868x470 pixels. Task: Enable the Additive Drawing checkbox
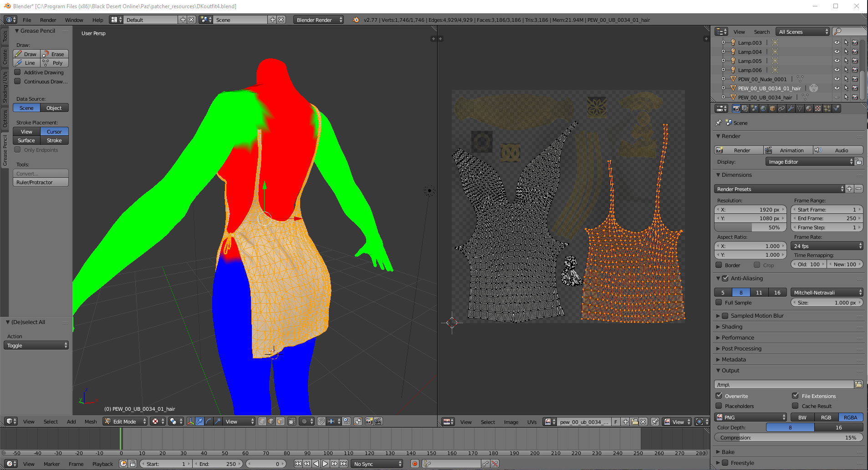(x=18, y=72)
